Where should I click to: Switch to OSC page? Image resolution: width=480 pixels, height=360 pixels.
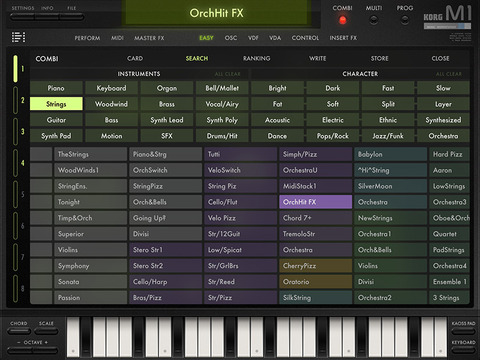[231, 38]
